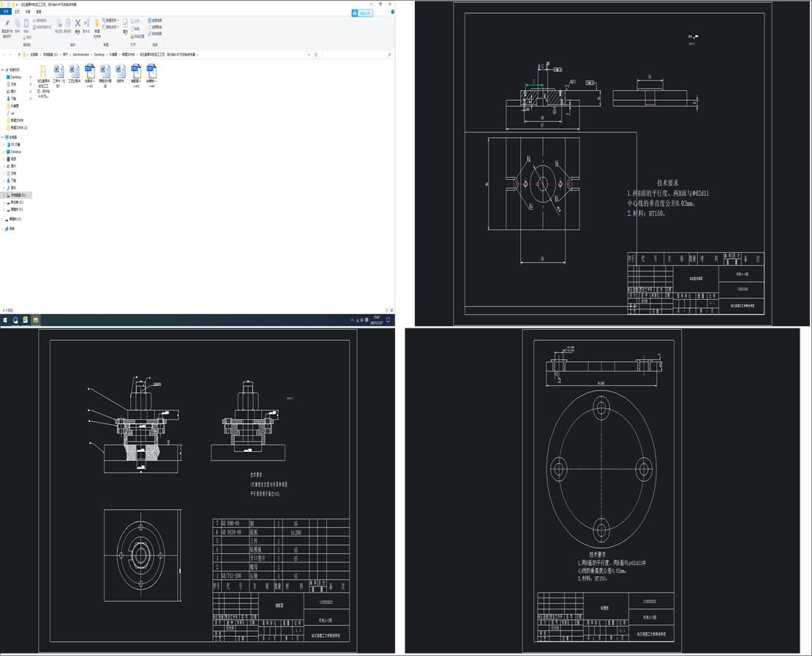
Task: Expand the Network (网络) tree node
Action: coord(3,228)
